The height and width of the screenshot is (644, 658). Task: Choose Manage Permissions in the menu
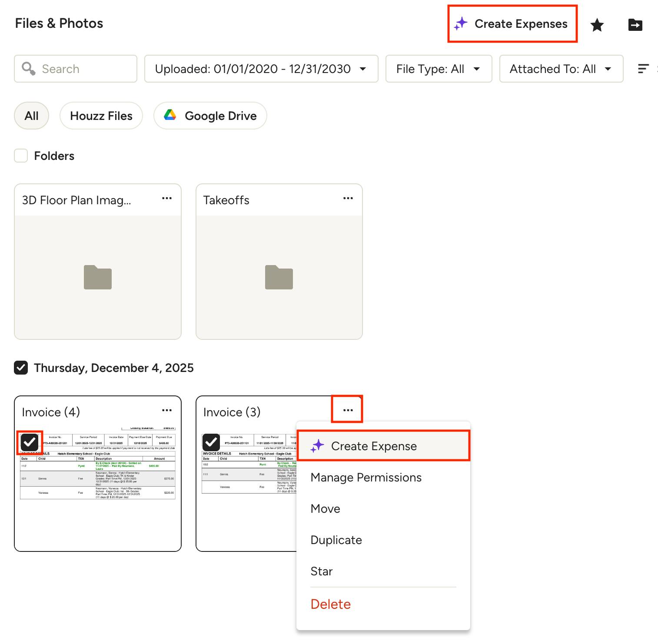tap(366, 478)
